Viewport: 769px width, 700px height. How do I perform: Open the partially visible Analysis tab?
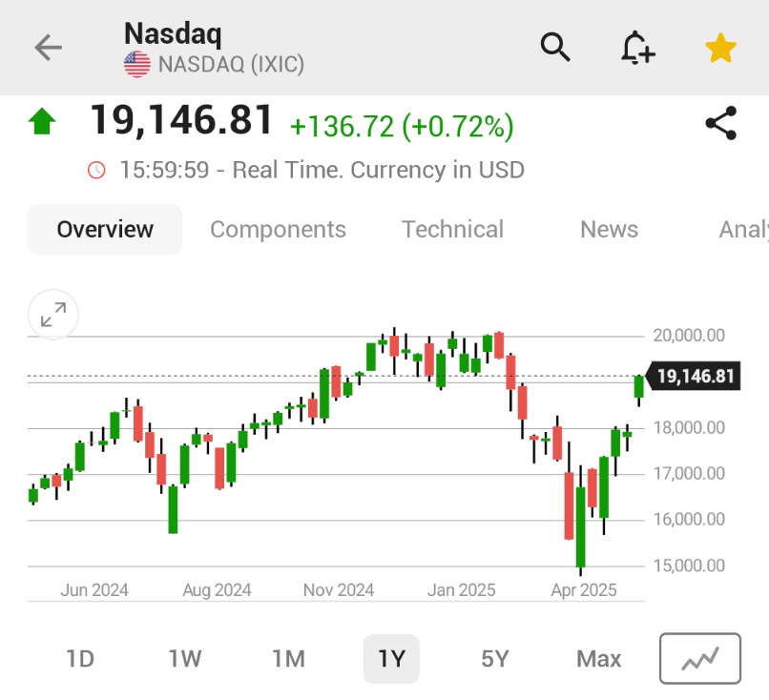pyautogui.click(x=743, y=230)
